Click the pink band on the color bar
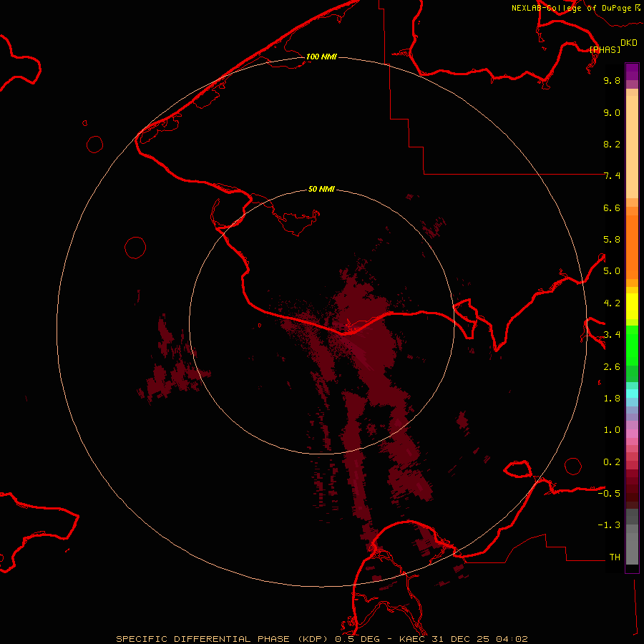The height and width of the screenshot is (644, 644). coord(632,434)
